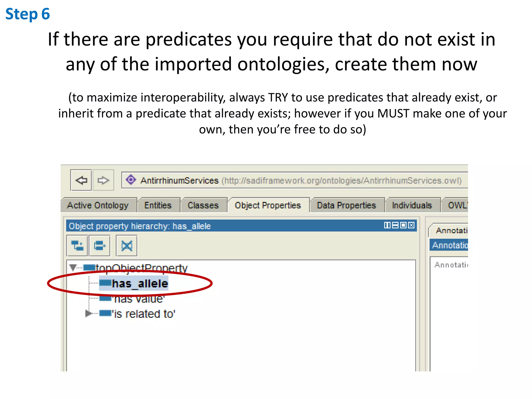The width and height of the screenshot is (532, 399).
Task: Float the hierarchy view icon
Action: (403, 225)
